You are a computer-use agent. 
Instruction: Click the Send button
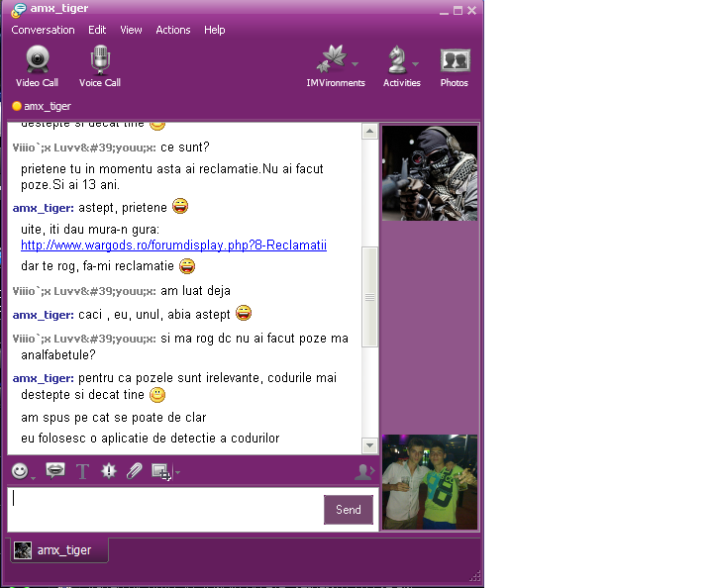pos(349,510)
